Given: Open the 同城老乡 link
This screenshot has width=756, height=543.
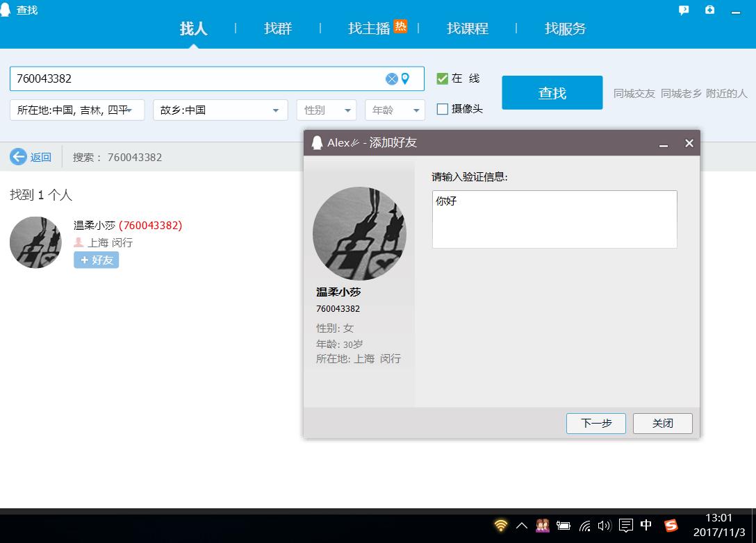Looking at the screenshot, I should 681,94.
